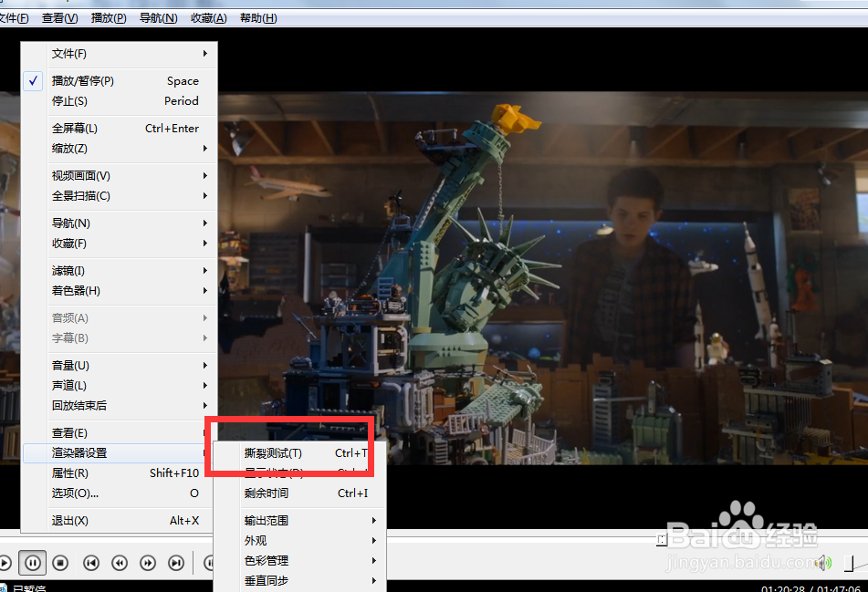The width and height of the screenshot is (868, 592).
Task: Open the 播放(P) menu in the menu bar
Action: click(109, 18)
